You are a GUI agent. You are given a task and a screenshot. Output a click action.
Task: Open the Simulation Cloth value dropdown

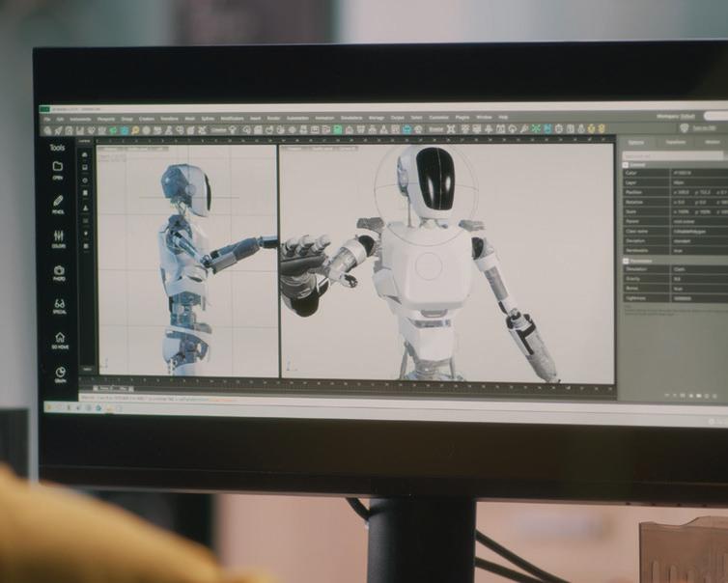[x=699, y=269]
